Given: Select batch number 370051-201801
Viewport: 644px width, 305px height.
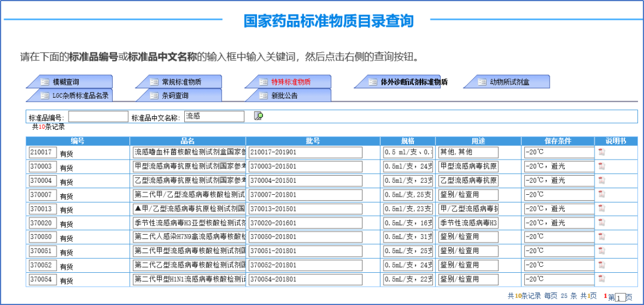Looking at the screenshot, I should (305, 251).
